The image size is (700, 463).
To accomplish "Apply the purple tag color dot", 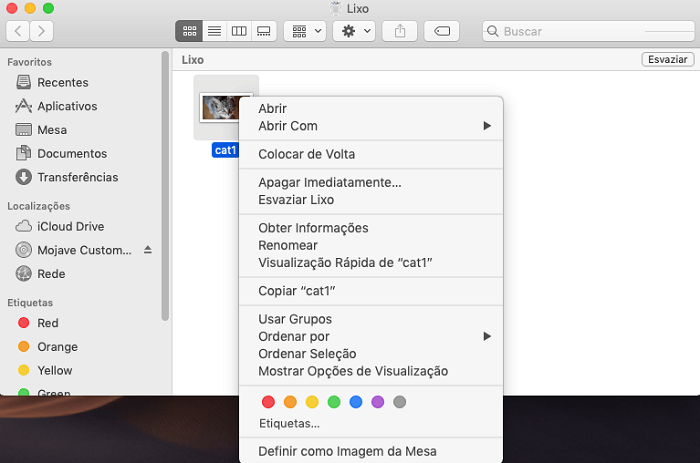I will point(377,402).
